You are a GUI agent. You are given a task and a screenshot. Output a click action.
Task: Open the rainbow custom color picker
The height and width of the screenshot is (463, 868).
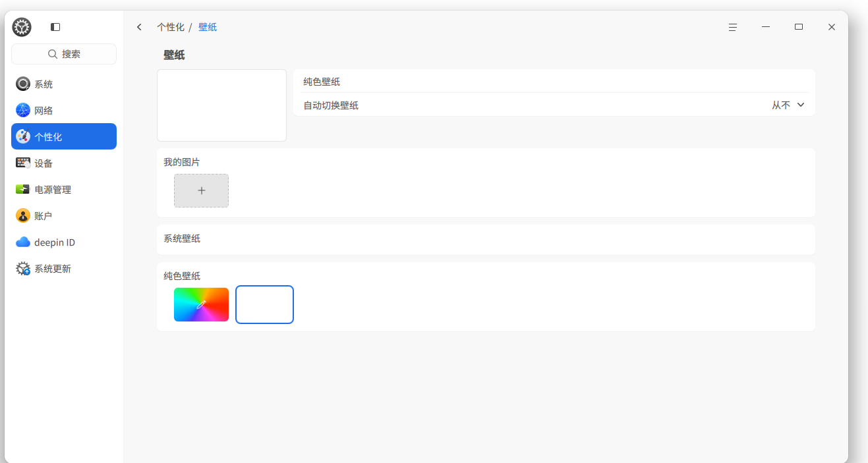click(x=202, y=304)
